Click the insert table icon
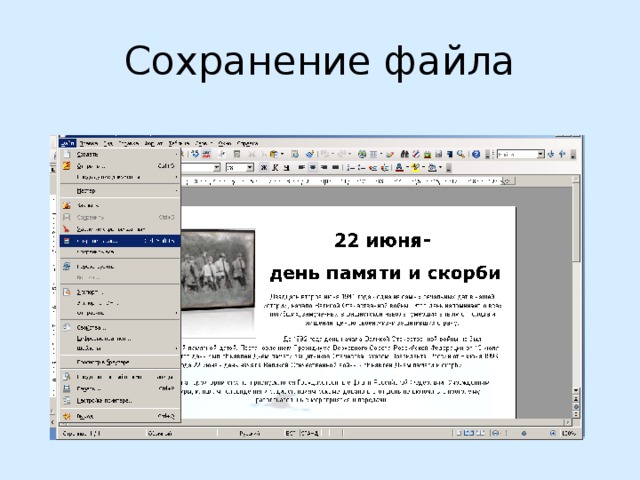Screen dimensions: 640x480 (373, 154)
